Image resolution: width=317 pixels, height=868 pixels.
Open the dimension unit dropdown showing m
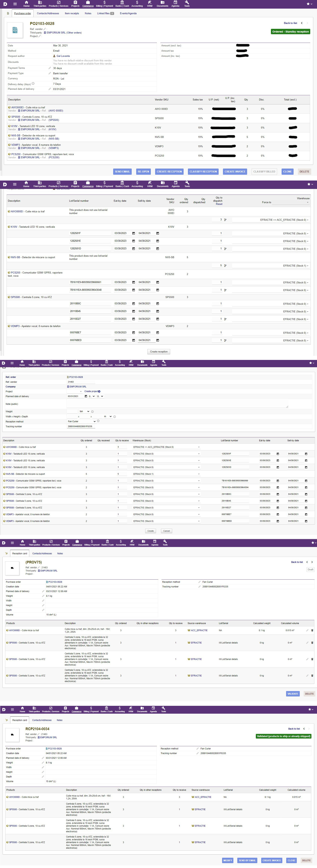coord(108,416)
